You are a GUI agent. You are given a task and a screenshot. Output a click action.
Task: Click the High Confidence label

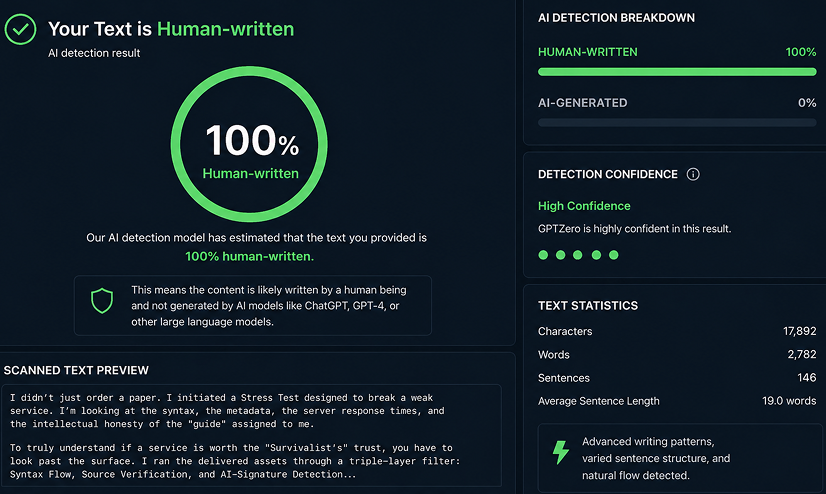click(x=584, y=206)
